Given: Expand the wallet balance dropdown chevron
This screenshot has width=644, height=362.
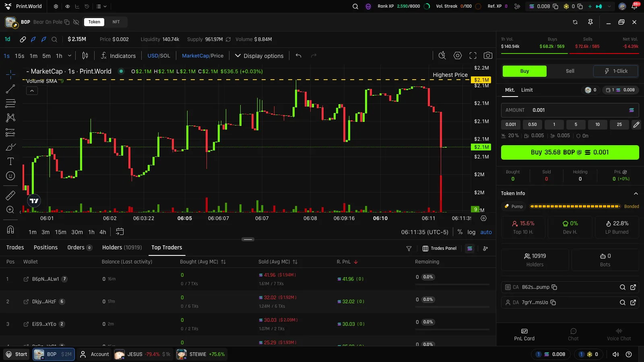Looking at the screenshot, I should pyautogui.click(x=609, y=6).
